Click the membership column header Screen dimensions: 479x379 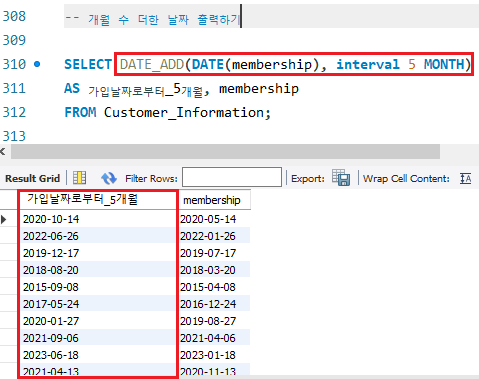[214, 200]
